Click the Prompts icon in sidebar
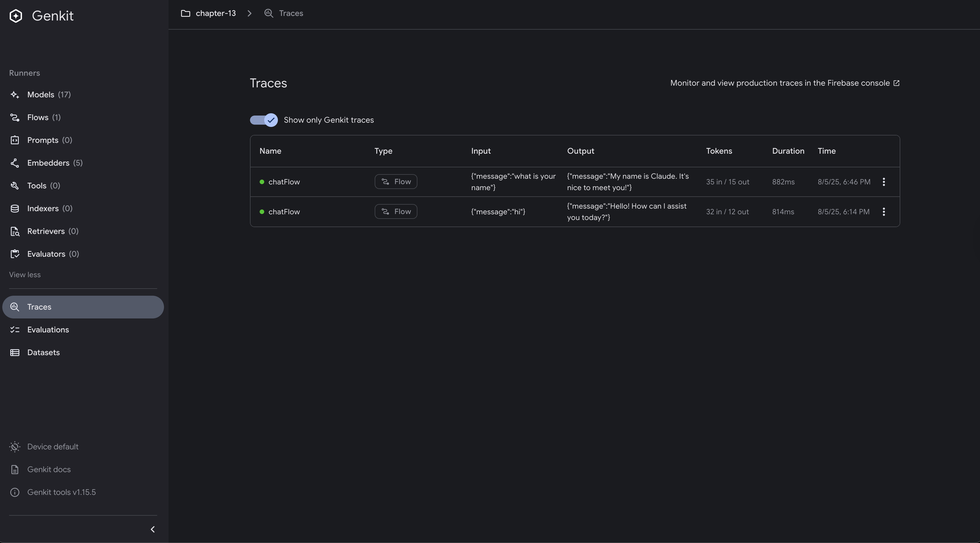980x543 pixels. pos(15,140)
